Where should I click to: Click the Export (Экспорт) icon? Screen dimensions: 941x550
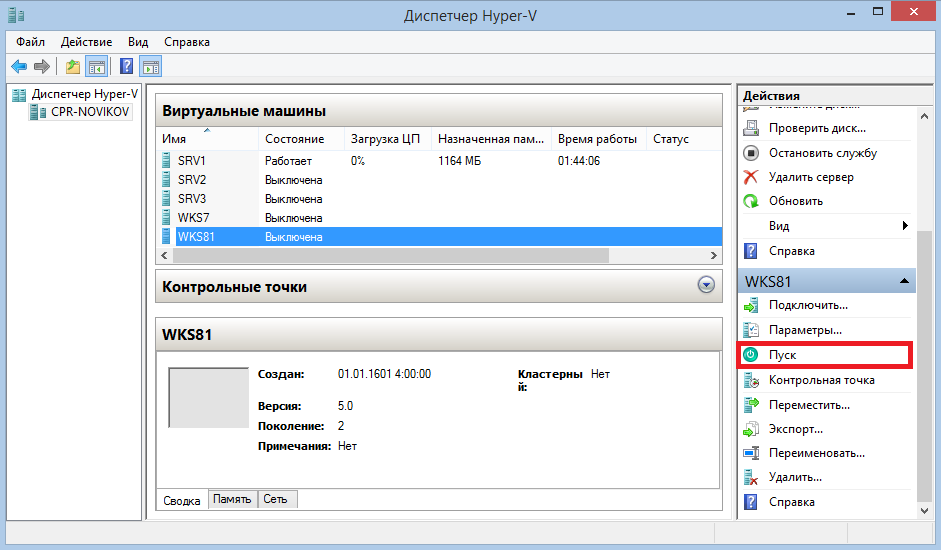tap(751, 429)
